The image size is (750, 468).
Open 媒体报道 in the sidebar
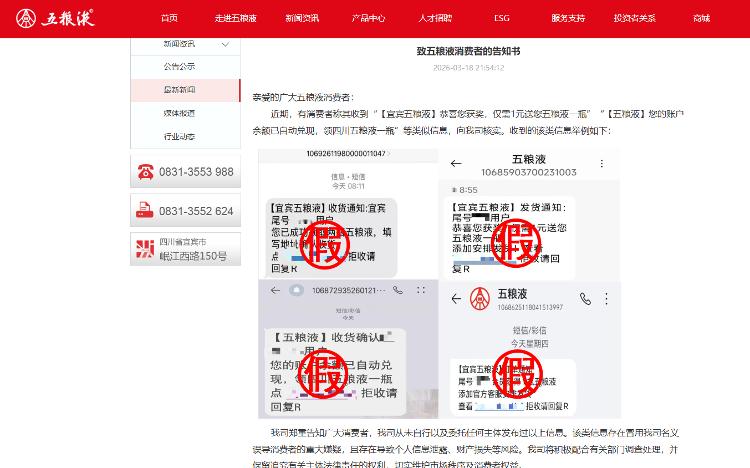click(x=179, y=113)
